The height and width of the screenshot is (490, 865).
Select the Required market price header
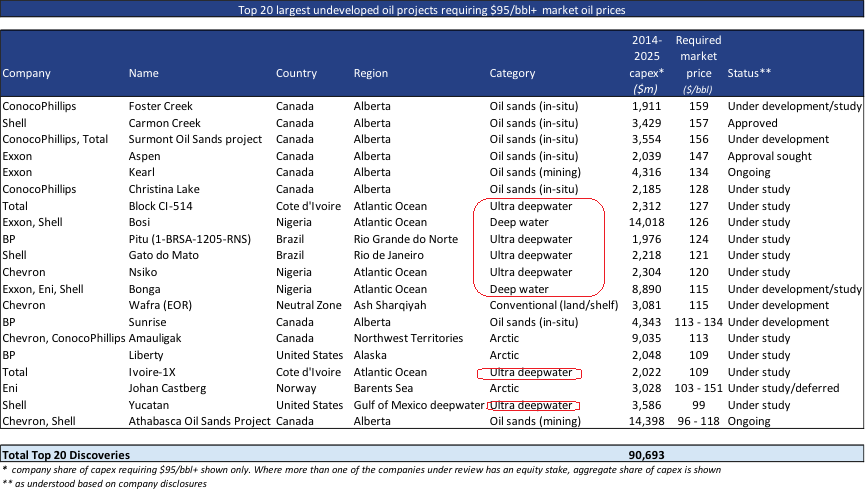coord(698,64)
